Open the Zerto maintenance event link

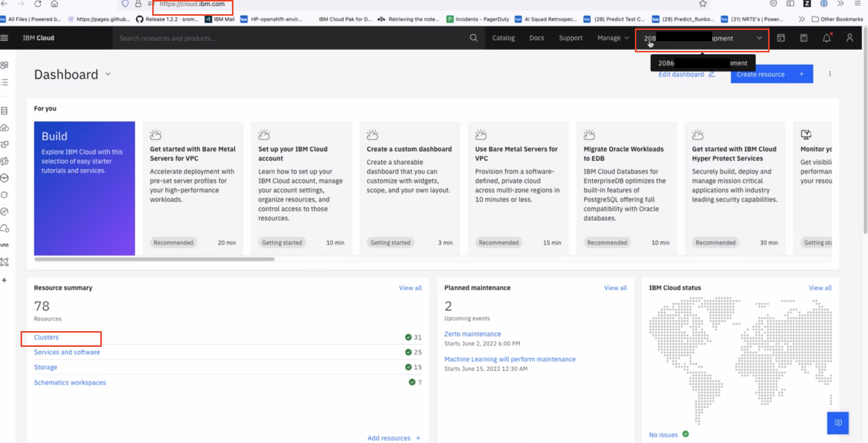[x=473, y=334]
